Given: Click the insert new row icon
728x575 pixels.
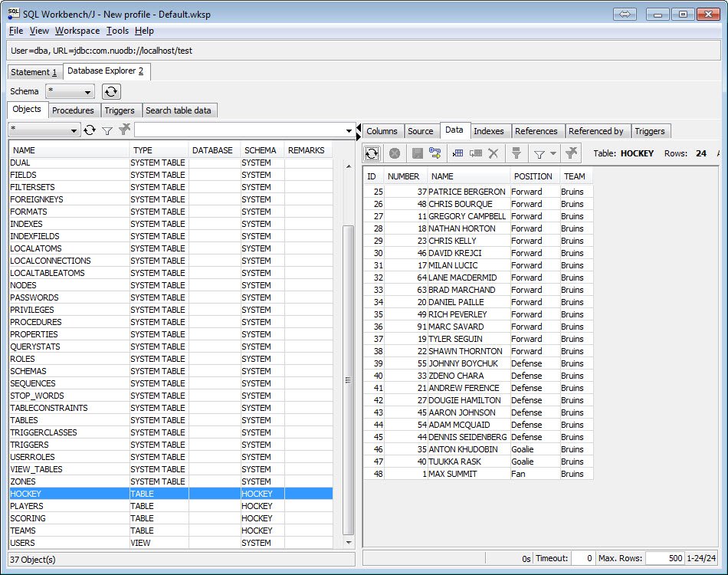Looking at the screenshot, I should 457,153.
